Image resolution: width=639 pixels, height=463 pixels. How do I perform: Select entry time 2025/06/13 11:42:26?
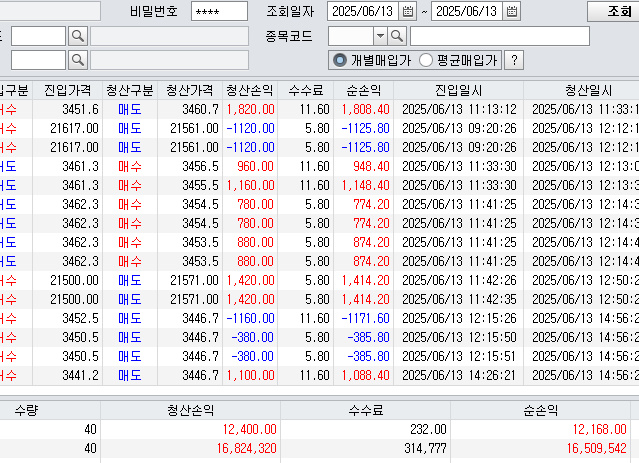point(458,280)
